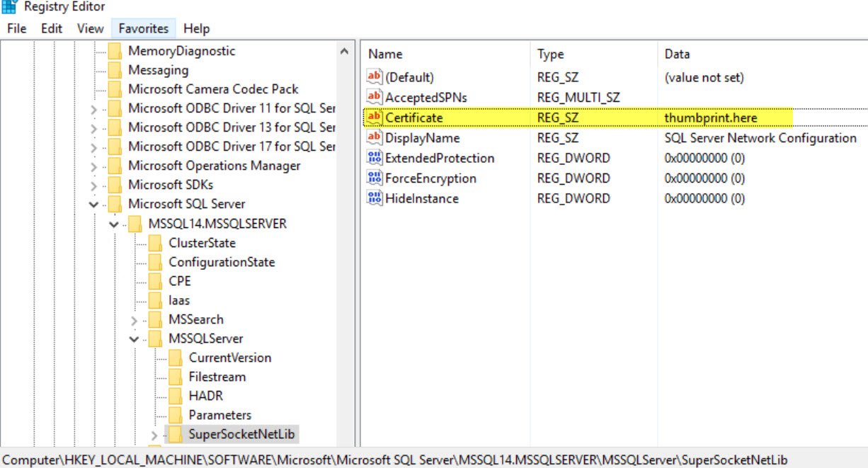Expand Microsoft ODBC Driver 11 key
Screen dimensions: 868x468
[94, 109]
